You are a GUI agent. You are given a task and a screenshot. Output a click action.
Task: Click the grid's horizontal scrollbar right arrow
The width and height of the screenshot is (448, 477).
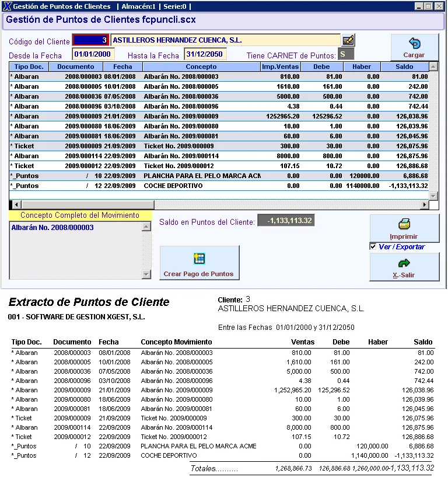click(425, 204)
